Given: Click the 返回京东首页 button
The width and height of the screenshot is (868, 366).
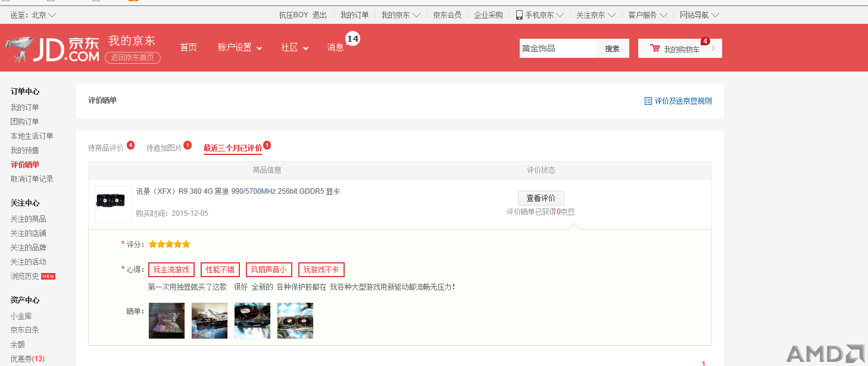Looking at the screenshot, I should (133, 58).
